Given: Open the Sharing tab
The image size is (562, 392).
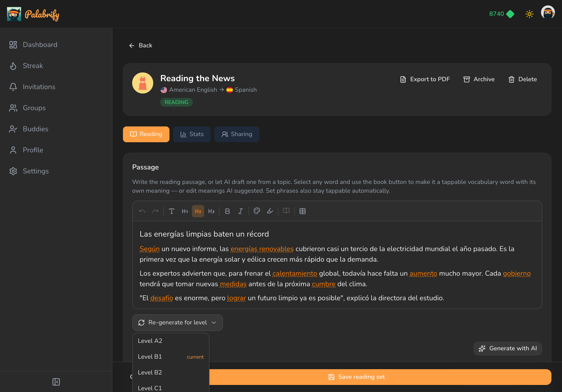Looking at the screenshot, I should click(x=237, y=134).
